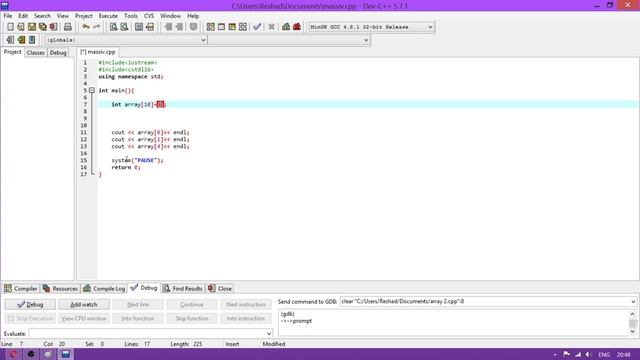
Task: Expand the Evaluate field dropdown arrow
Action: coord(269,334)
